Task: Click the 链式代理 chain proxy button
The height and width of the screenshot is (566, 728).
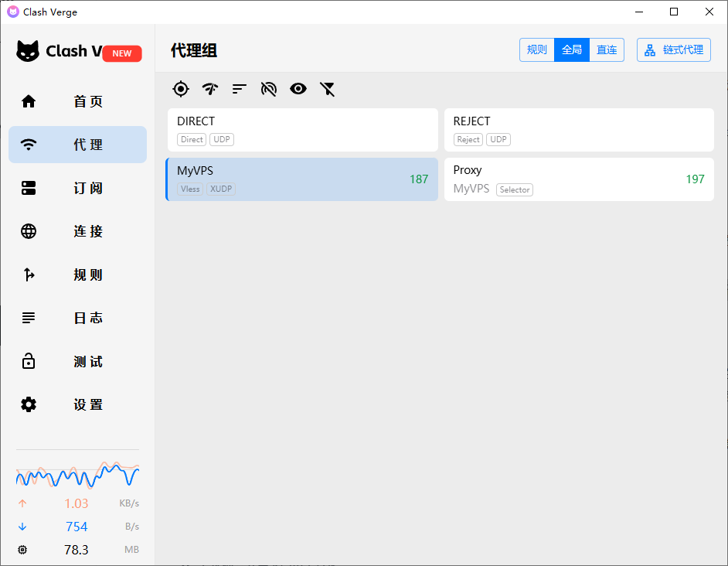Action: pos(674,49)
